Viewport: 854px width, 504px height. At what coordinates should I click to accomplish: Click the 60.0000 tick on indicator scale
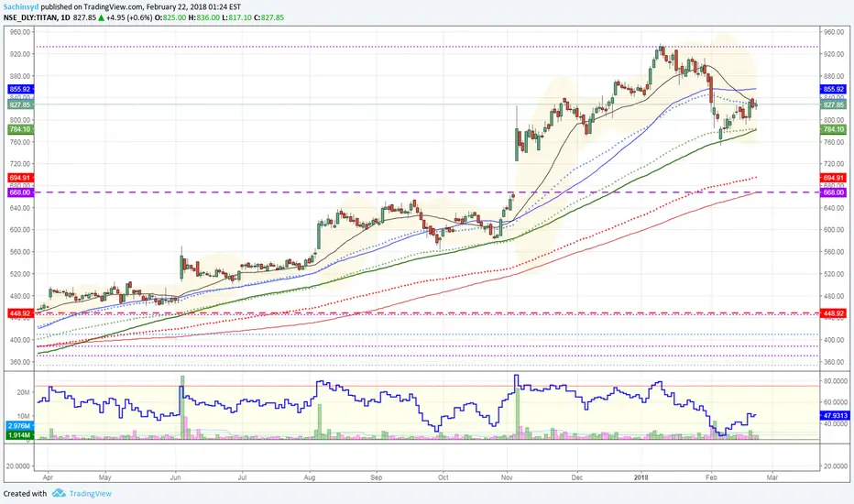836,402
